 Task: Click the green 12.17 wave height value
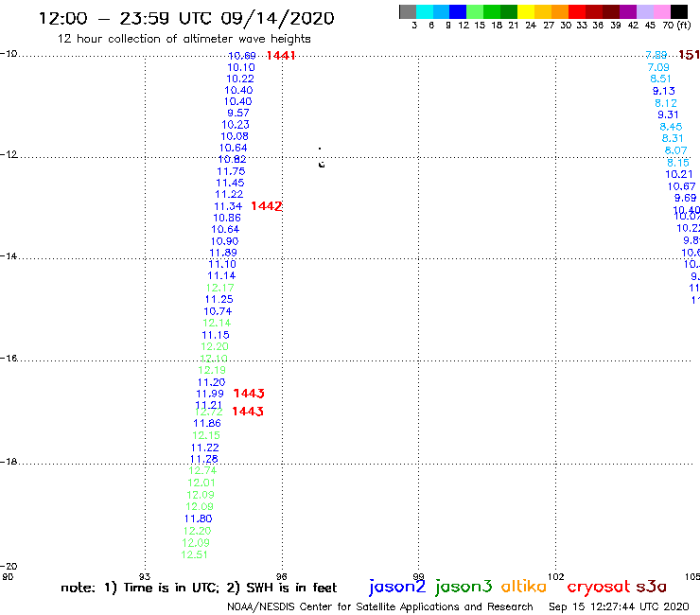(220, 288)
